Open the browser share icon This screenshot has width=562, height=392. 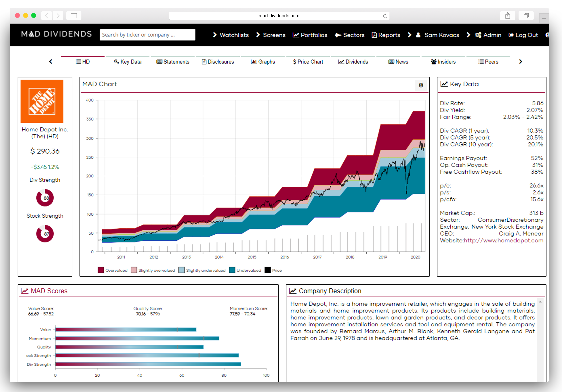[508, 16]
